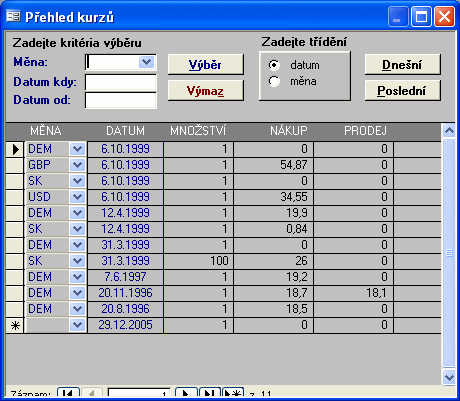
Task: Select datum sorting radio button
Action: click(x=274, y=65)
